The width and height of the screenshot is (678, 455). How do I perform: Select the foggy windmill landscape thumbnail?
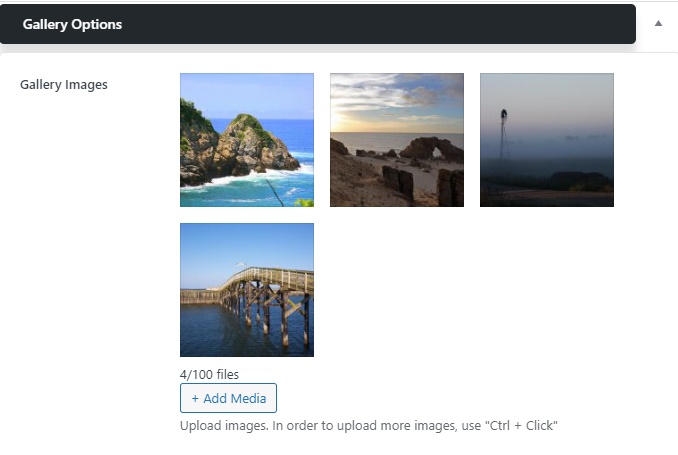point(547,140)
